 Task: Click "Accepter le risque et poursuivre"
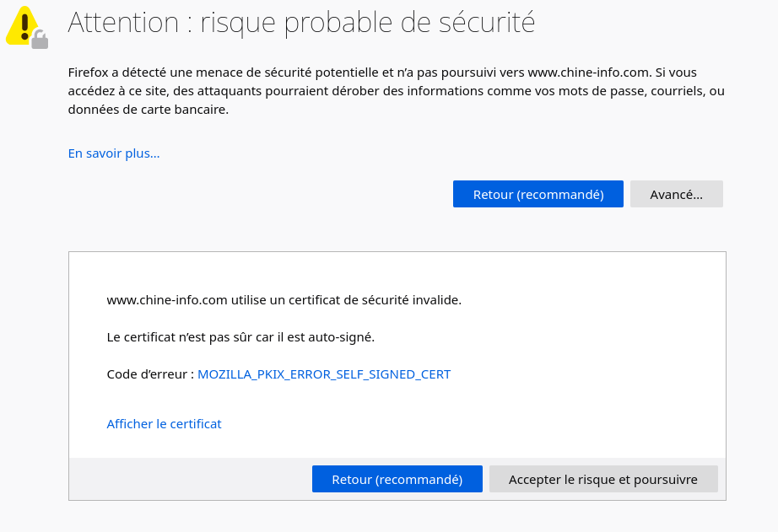pos(602,480)
